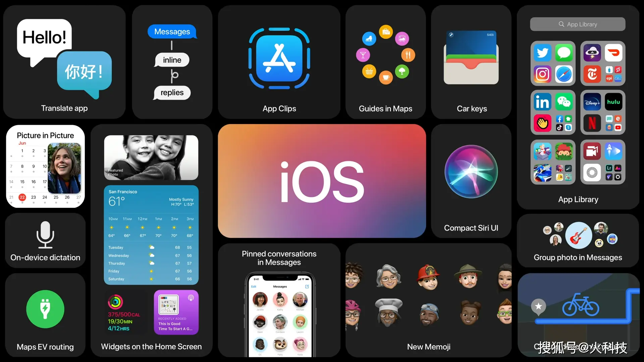Select the On-device dictation microphone icon
This screenshot has width=644, height=362.
pyautogui.click(x=46, y=235)
